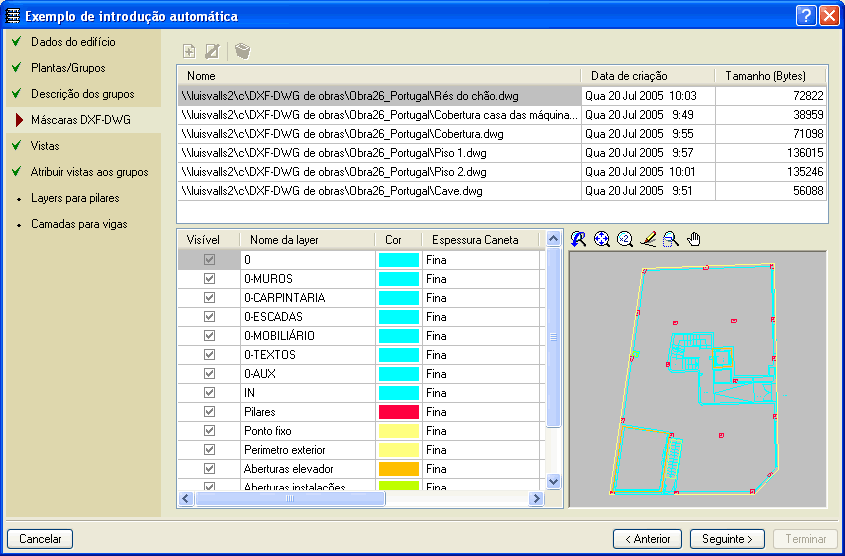Open Camadas para vigas step
Screen dimensions: 845x556
tap(79, 224)
